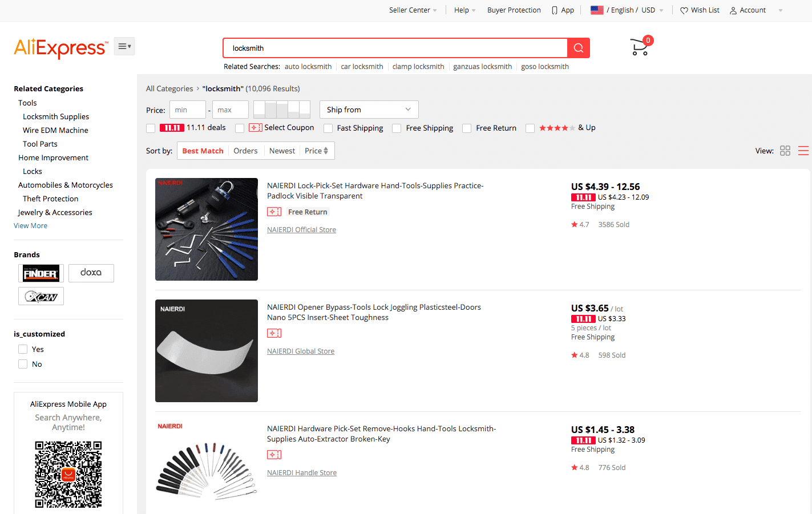
Task: Click the 'goso locksmith' related search
Action: pos(545,67)
